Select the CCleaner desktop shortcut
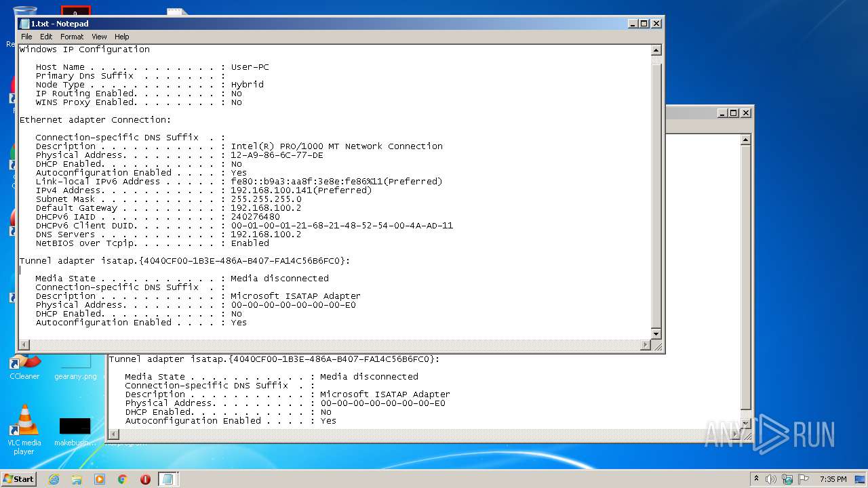Image resolution: width=868 pixels, height=488 pixels. click(x=24, y=367)
